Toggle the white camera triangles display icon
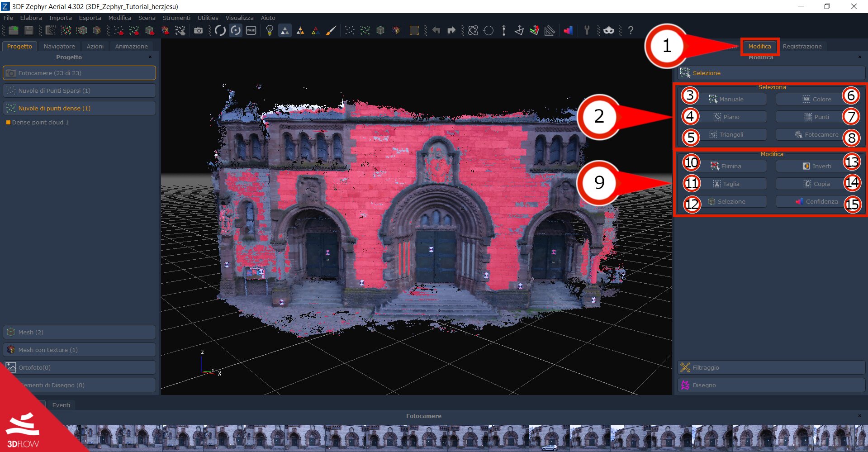Image resolution: width=868 pixels, height=452 pixels. click(285, 30)
